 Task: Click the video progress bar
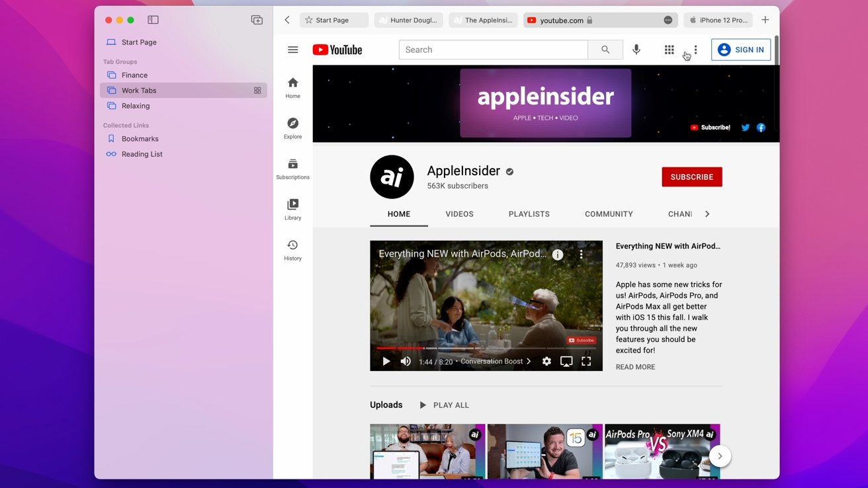point(486,348)
